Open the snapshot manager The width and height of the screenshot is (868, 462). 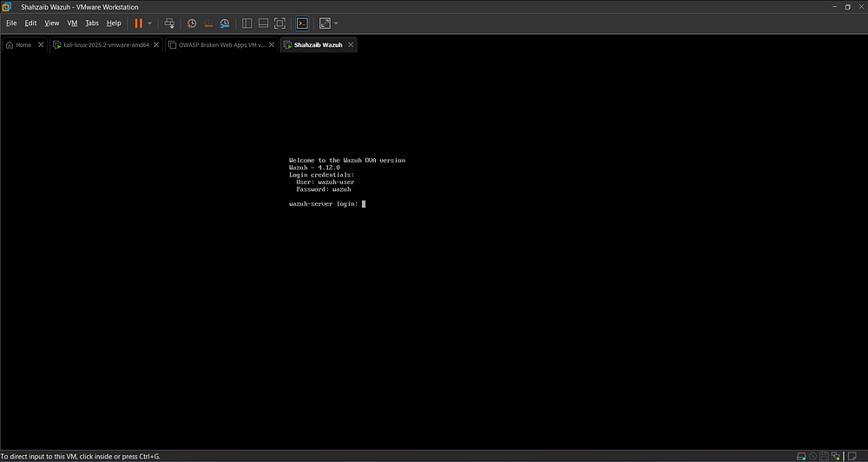click(x=225, y=23)
